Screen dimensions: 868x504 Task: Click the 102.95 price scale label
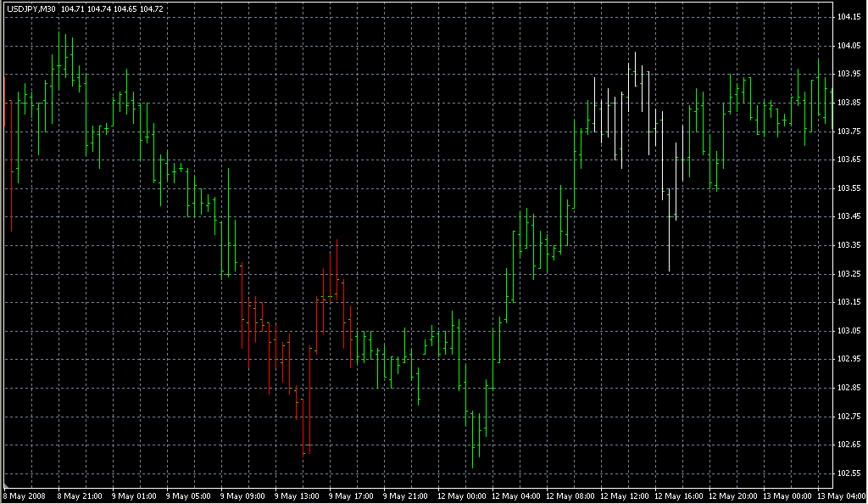849,359
